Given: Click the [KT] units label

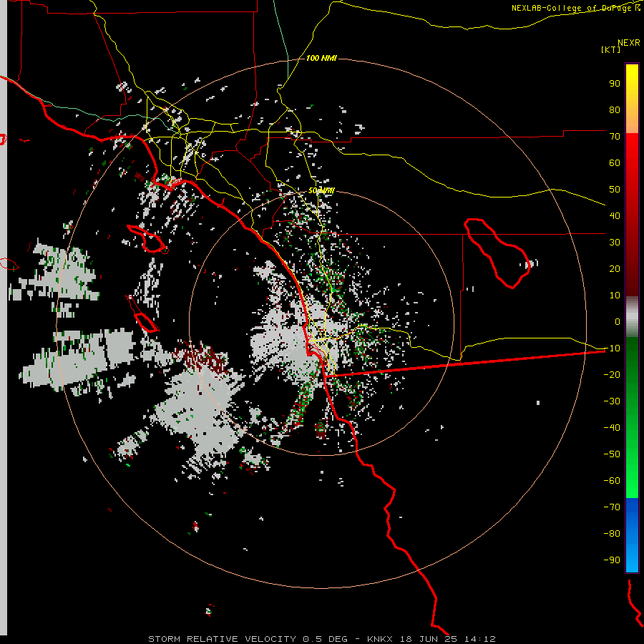Looking at the screenshot, I should tap(611, 49).
